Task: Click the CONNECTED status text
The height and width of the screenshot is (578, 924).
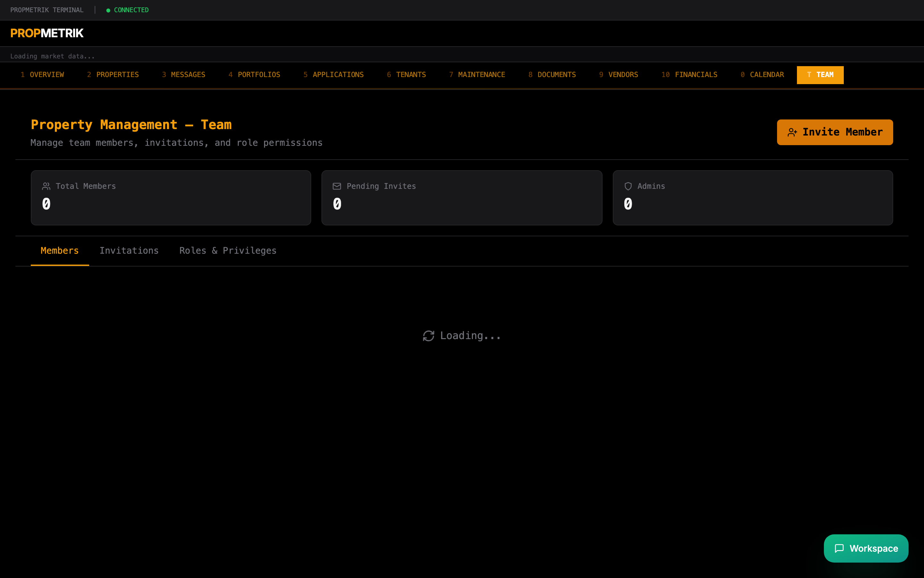Action: pos(131,10)
